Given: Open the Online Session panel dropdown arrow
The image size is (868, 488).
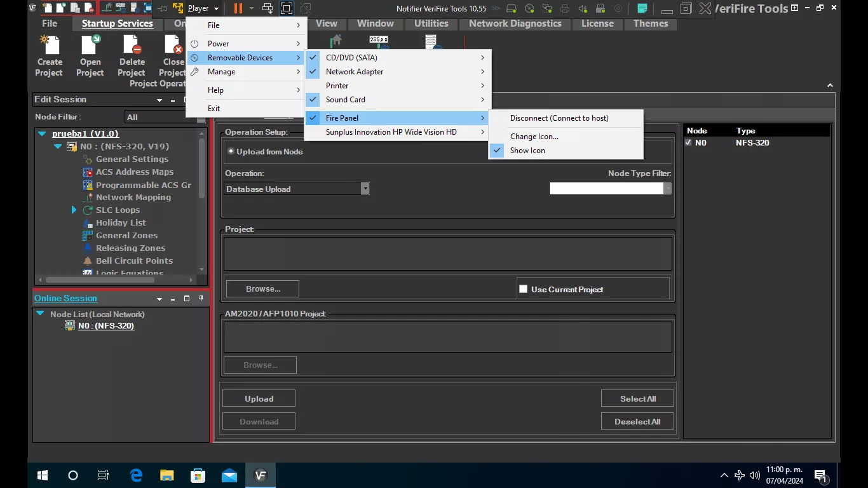Looking at the screenshot, I should tap(159, 299).
